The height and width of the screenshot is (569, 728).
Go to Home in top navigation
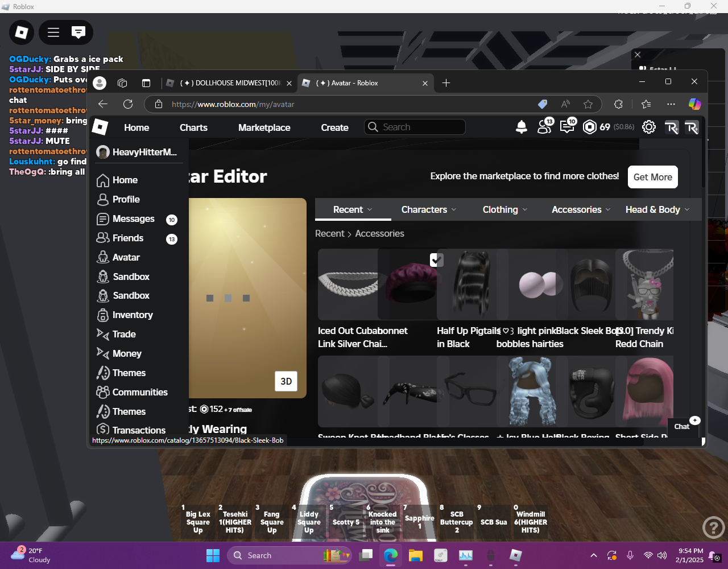pyautogui.click(x=136, y=127)
